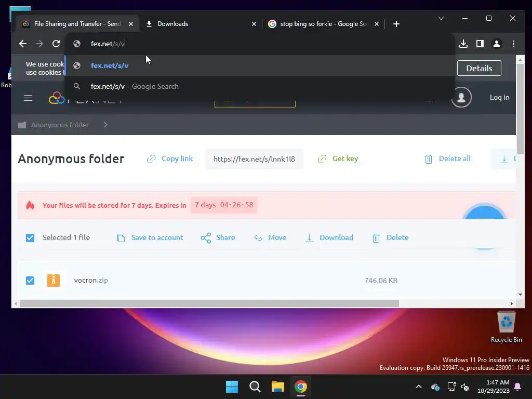Close the File Sharing and Transfer tab
Image resolution: width=532 pixels, height=399 pixels.
pos(131,24)
